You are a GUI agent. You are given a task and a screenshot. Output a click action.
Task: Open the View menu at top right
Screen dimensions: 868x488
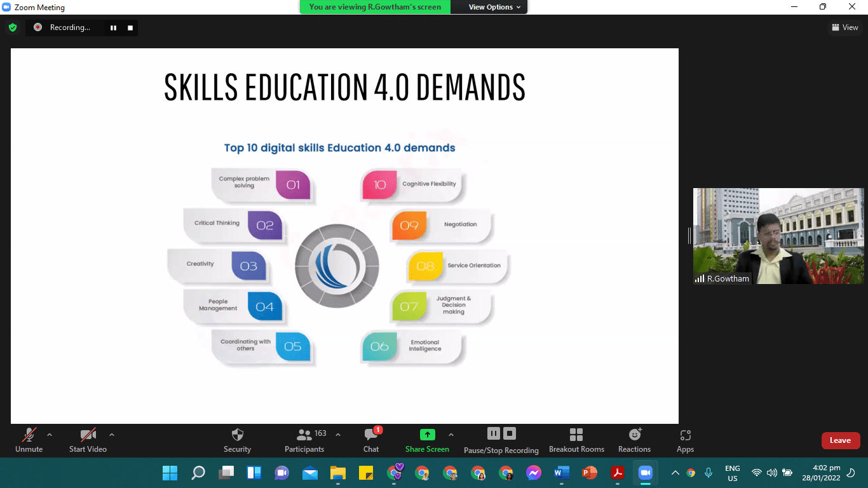(x=844, y=27)
